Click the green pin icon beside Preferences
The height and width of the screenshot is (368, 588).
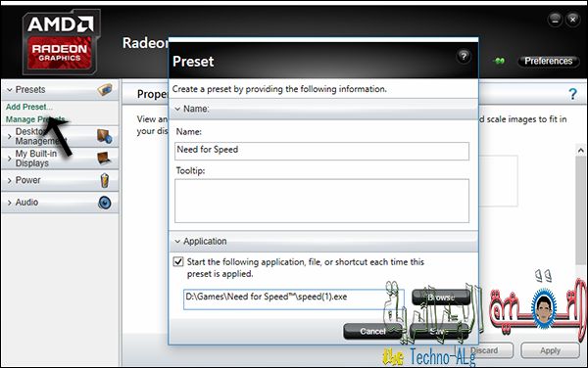(499, 61)
